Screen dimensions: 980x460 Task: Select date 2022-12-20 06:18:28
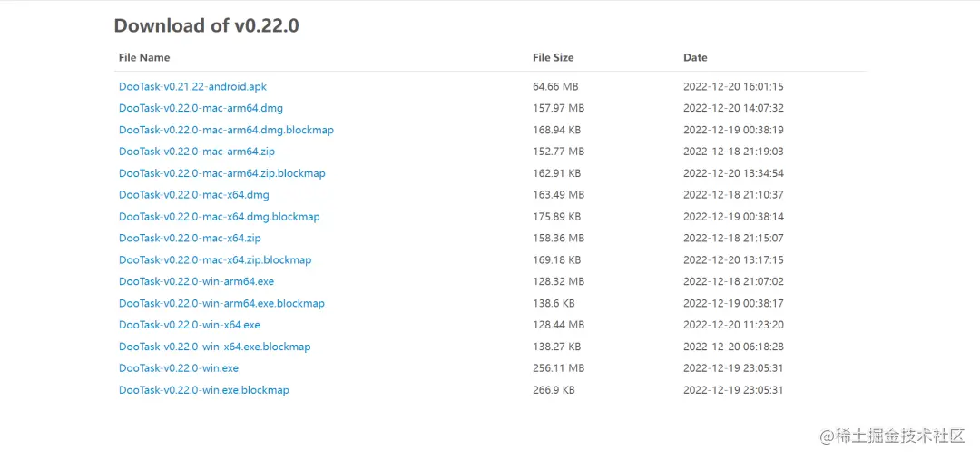click(733, 347)
